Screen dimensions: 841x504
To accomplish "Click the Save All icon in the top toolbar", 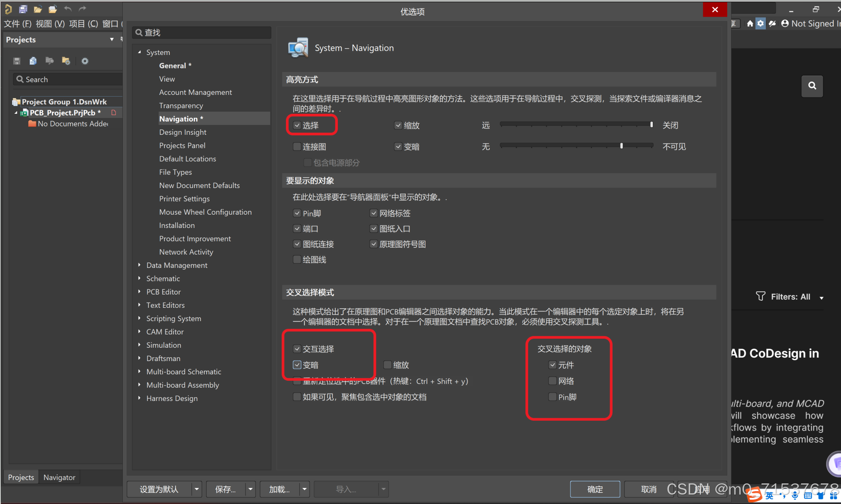I will pyautogui.click(x=23, y=9).
